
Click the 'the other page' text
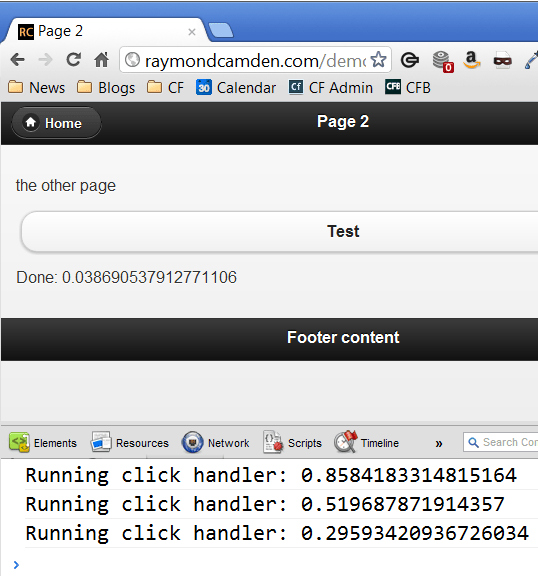[x=66, y=186]
